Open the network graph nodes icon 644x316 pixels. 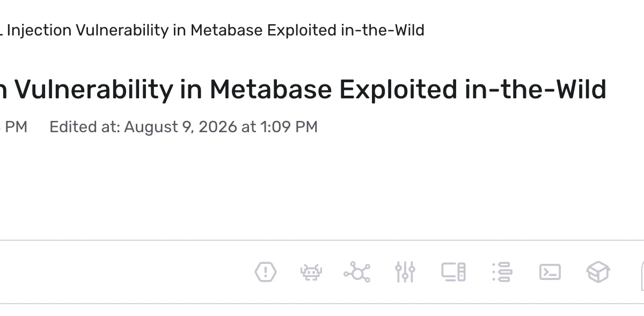click(x=357, y=272)
